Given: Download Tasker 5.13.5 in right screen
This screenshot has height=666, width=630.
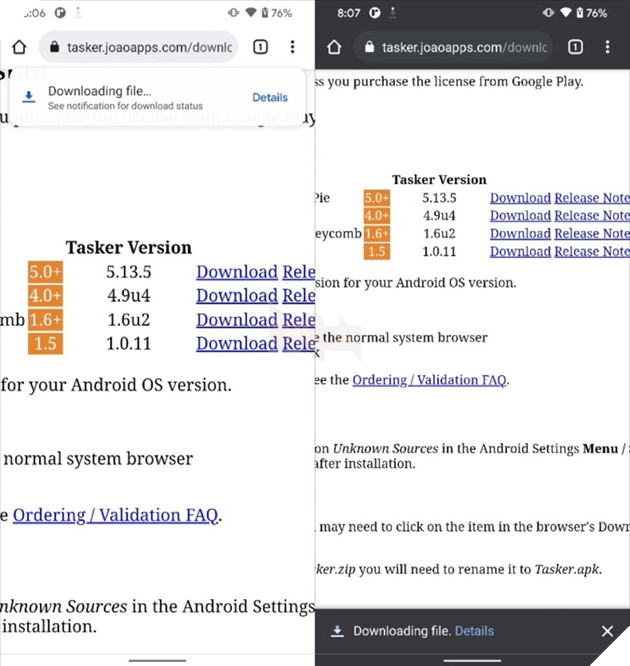Looking at the screenshot, I should (520, 198).
